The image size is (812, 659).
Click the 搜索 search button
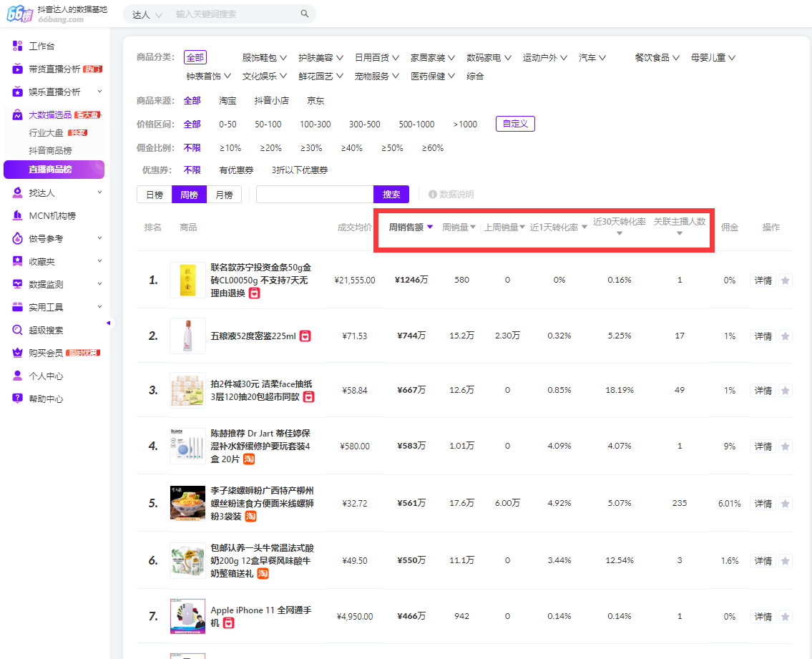click(x=391, y=194)
